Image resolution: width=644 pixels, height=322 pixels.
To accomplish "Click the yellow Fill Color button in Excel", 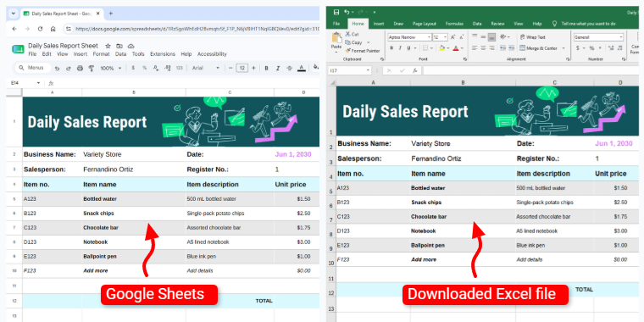I will tap(442, 48).
